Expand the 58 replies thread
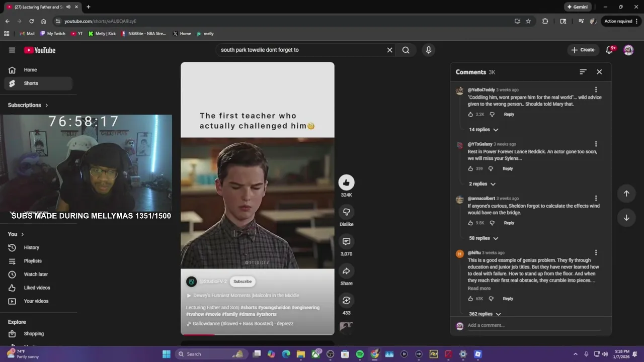Screen dimensions: 644x362 tap(484, 238)
